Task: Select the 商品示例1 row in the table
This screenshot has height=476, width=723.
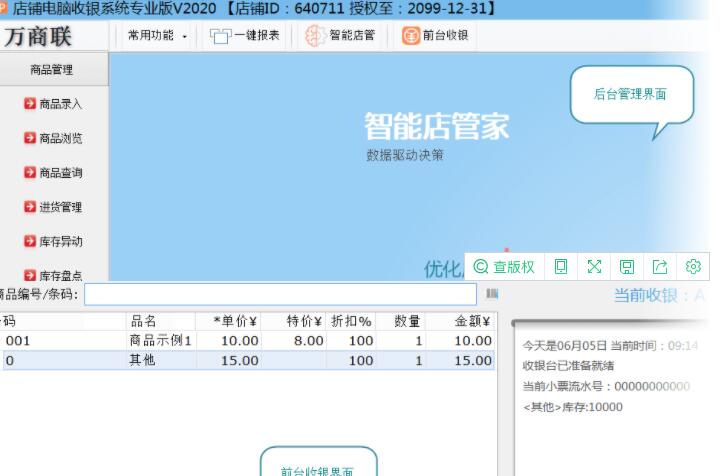Action: pyautogui.click(x=160, y=341)
